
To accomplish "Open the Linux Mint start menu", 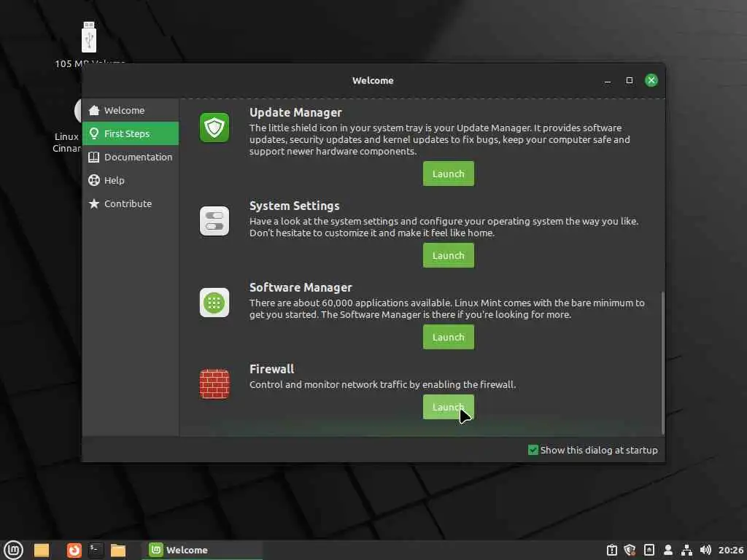I will tap(13, 550).
